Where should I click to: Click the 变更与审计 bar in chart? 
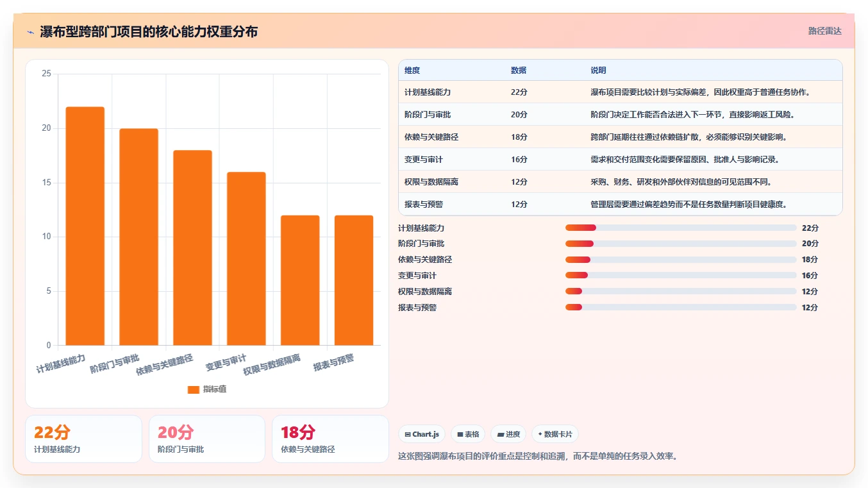click(x=246, y=258)
